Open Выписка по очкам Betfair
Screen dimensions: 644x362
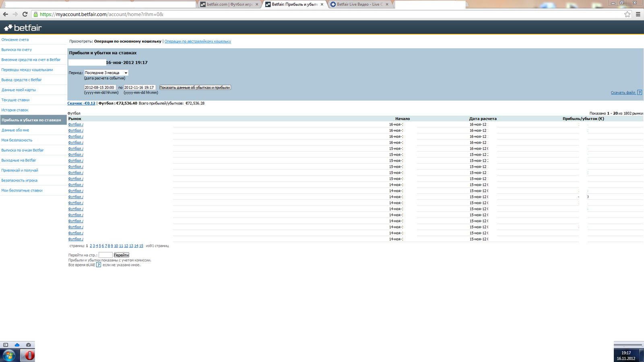(x=23, y=150)
